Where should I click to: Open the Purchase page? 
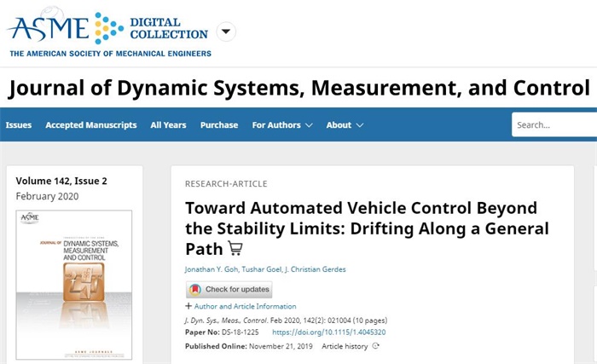tap(219, 124)
